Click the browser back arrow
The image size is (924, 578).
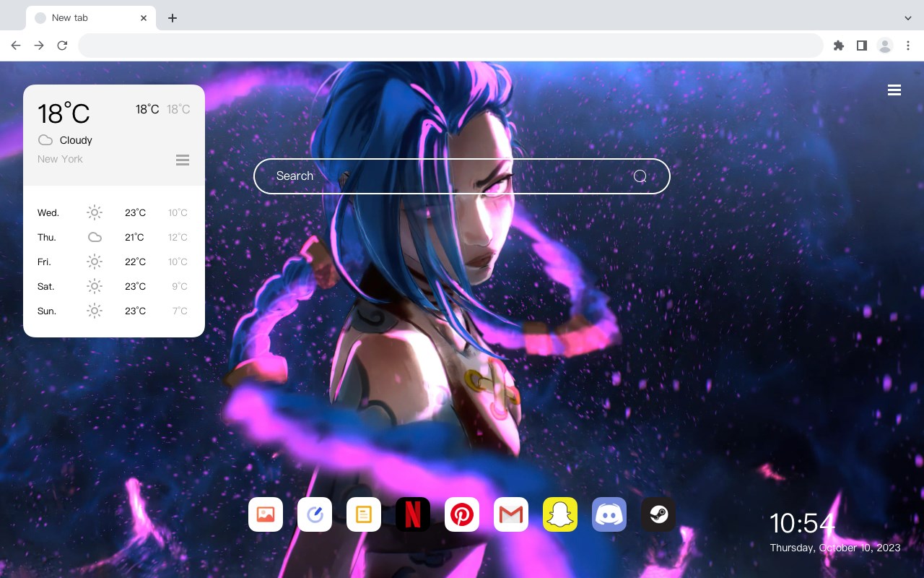16,46
